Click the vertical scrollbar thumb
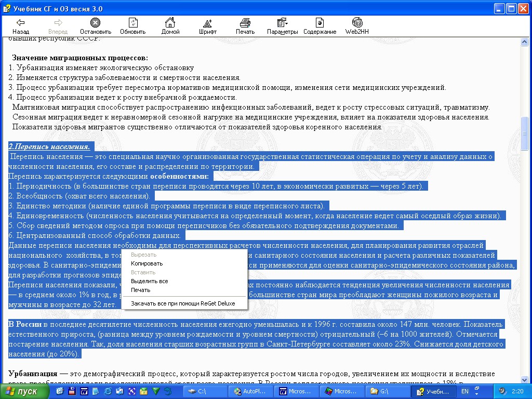The width and height of the screenshot is (532, 399). (x=525, y=134)
